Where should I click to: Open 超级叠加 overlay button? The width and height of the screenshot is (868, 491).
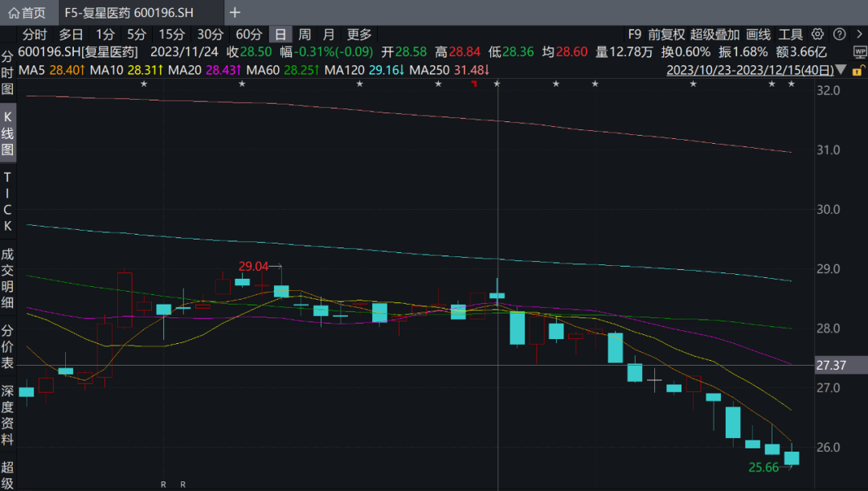pos(714,35)
